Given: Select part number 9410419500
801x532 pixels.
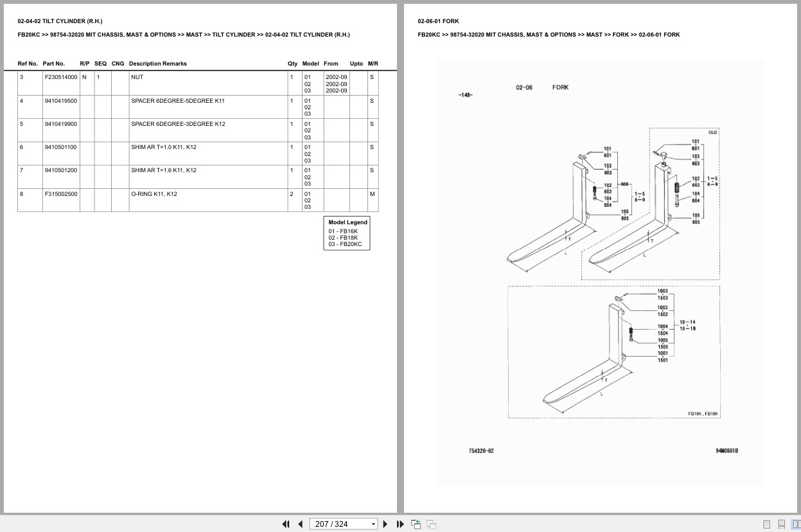Looking at the screenshot, I should click(61, 101).
